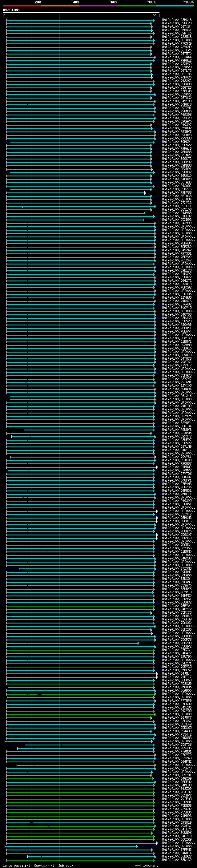Click the query end position label 553
197x868 pixels.
click(x=155, y=15)
